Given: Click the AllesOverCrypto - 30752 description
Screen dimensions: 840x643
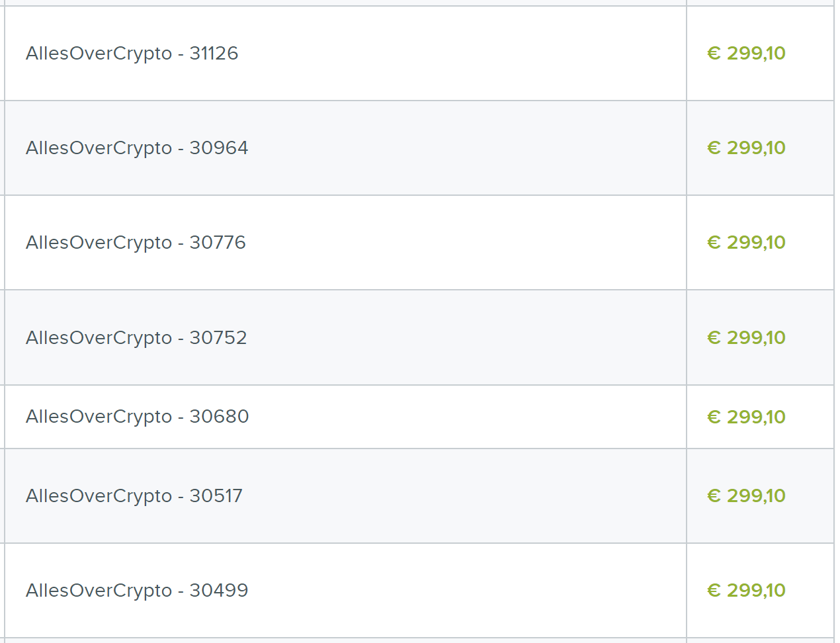Looking at the screenshot, I should [136, 337].
